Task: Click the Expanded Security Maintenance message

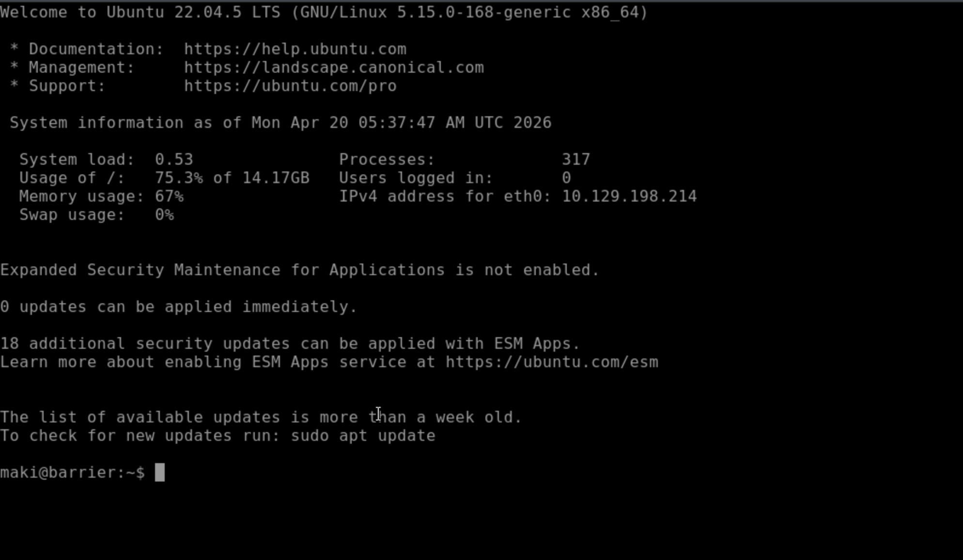Action: (299, 270)
